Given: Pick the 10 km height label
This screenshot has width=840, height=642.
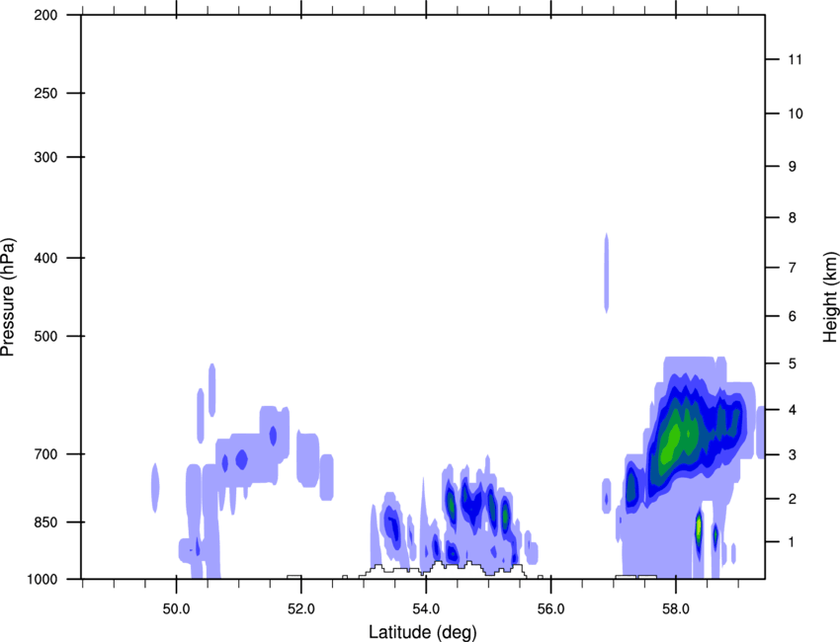Looking at the screenshot, I should coord(795,114).
